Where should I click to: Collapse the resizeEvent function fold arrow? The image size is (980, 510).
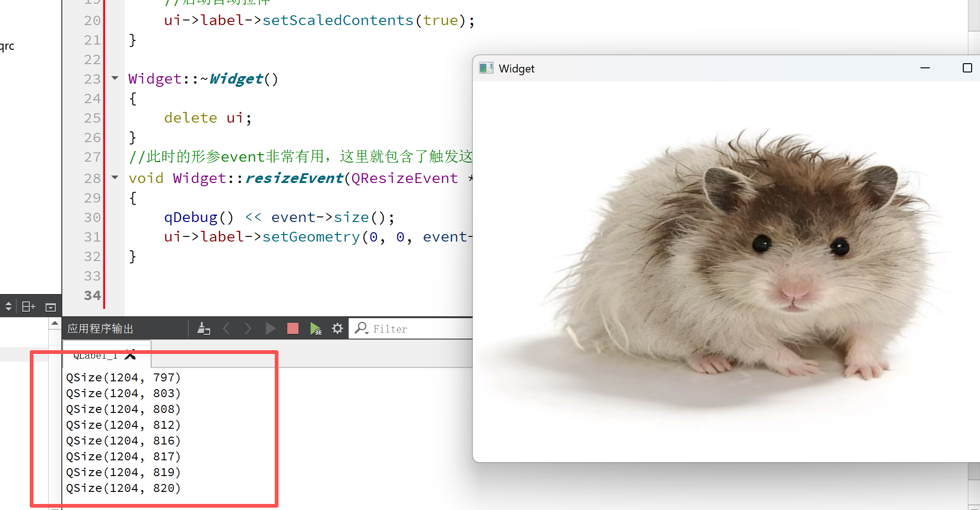click(x=115, y=177)
